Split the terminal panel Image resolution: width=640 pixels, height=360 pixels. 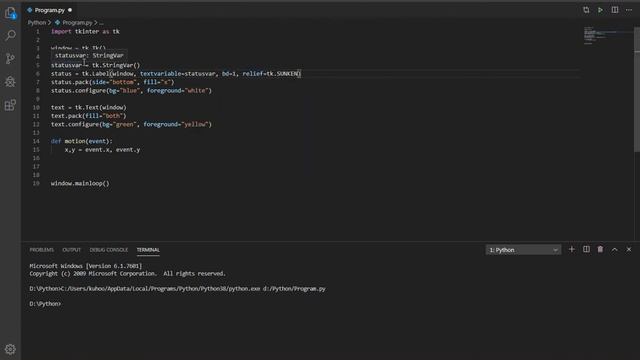click(x=586, y=249)
